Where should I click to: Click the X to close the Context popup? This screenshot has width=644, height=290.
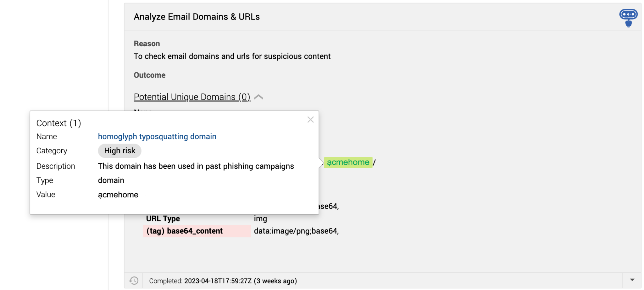pyautogui.click(x=311, y=120)
